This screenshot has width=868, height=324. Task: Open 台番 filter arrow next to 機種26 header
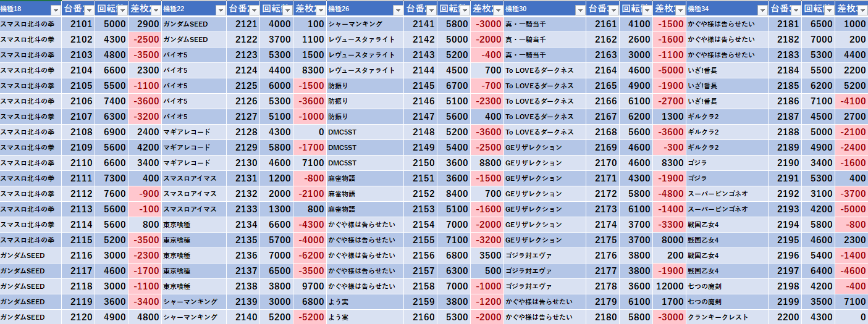(x=431, y=10)
